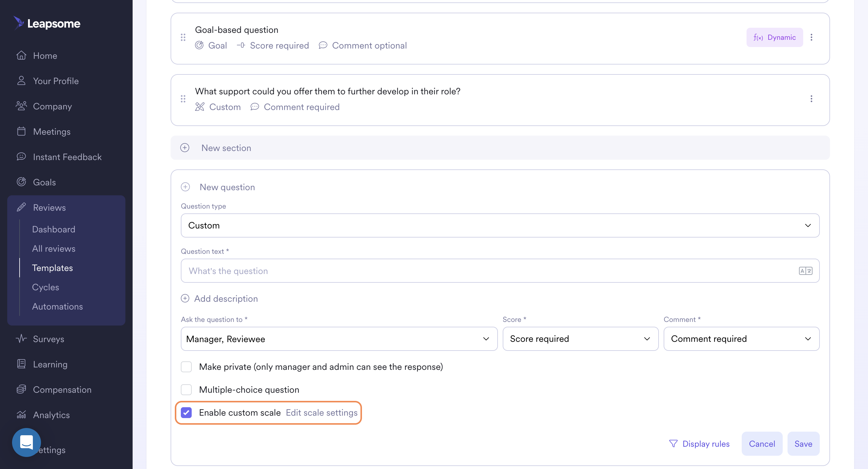
Task: Select Templates in the sidebar
Action: coord(52,268)
